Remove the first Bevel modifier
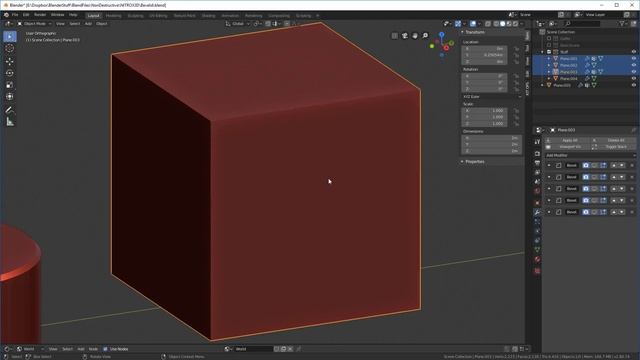The image size is (640, 360). [632, 165]
